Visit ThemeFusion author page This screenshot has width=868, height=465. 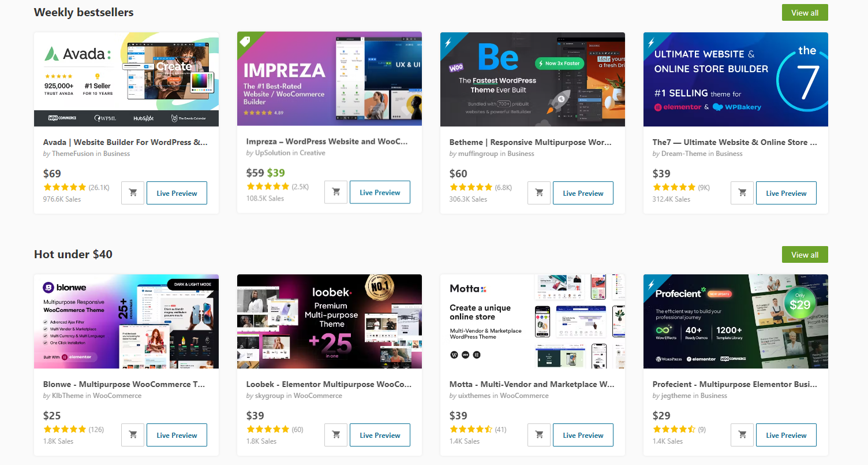point(73,154)
